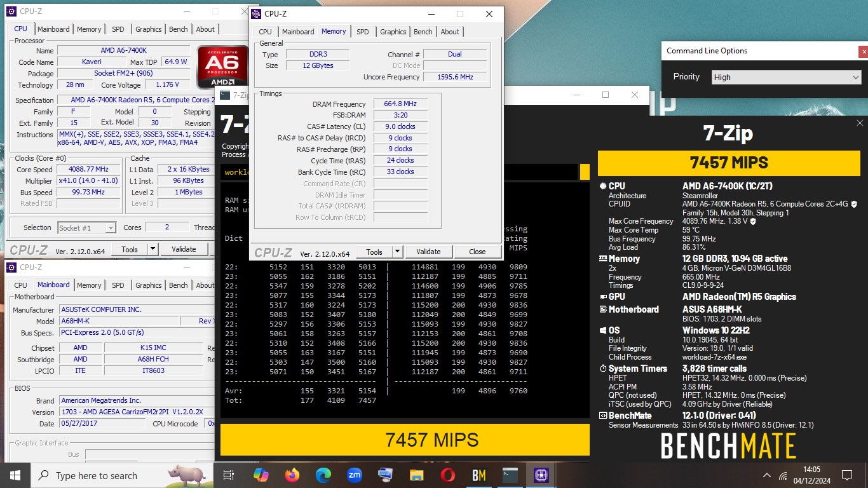This screenshot has height=488, width=868.
Task: Select the Core Speed value 4088.77 MHz
Action: 88,169
